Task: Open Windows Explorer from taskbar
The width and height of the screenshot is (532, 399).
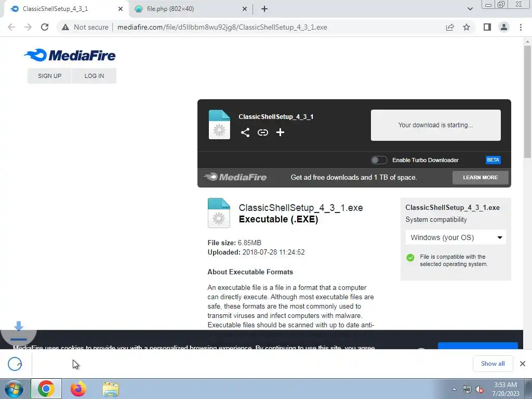Action: (111, 389)
